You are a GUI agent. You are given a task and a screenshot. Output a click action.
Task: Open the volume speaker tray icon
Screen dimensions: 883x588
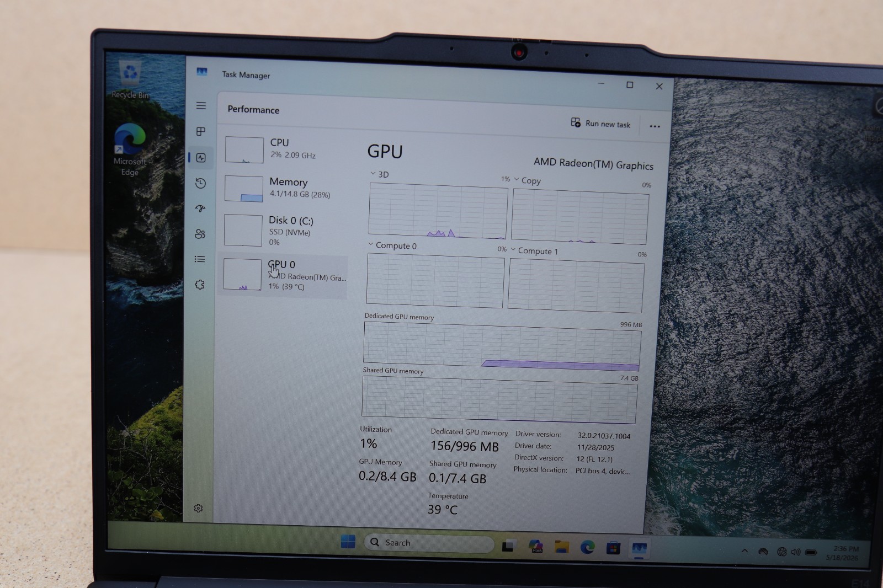pos(796,552)
